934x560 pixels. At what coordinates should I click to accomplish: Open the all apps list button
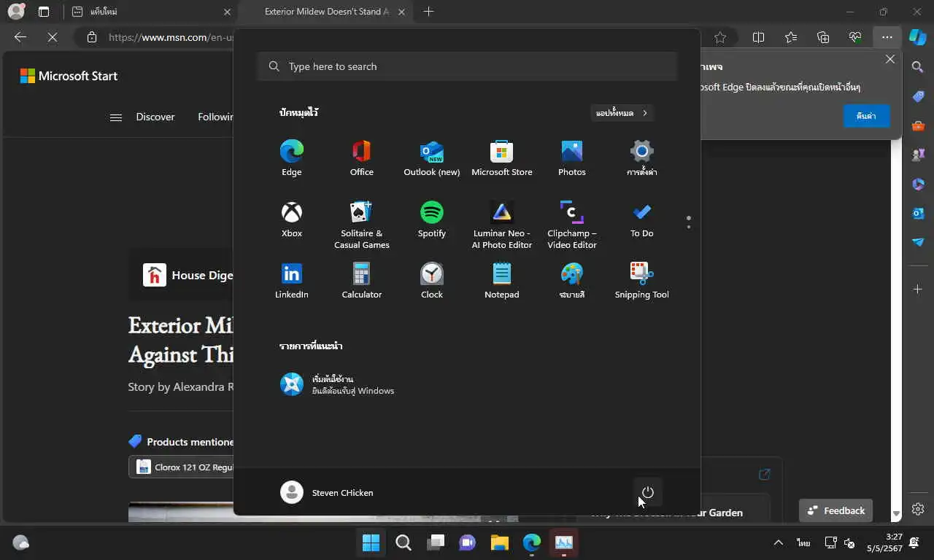pos(622,113)
